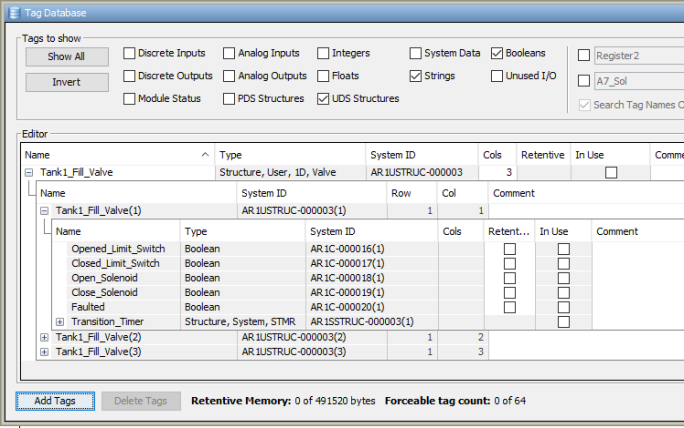The image size is (684, 428).
Task: Expand the Transition_Timer structure
Action: [x=60, y=322]
